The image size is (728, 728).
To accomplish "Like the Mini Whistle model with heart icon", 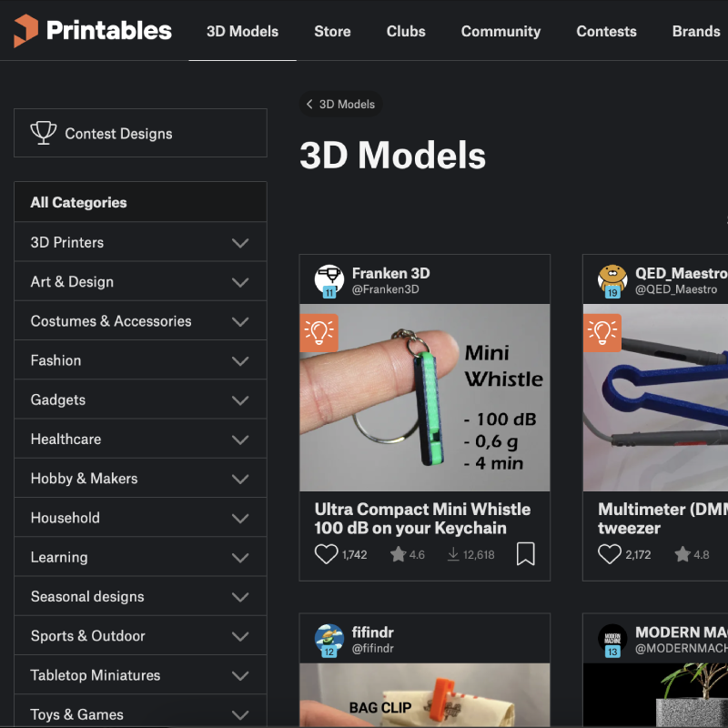I will coord(327,554).
